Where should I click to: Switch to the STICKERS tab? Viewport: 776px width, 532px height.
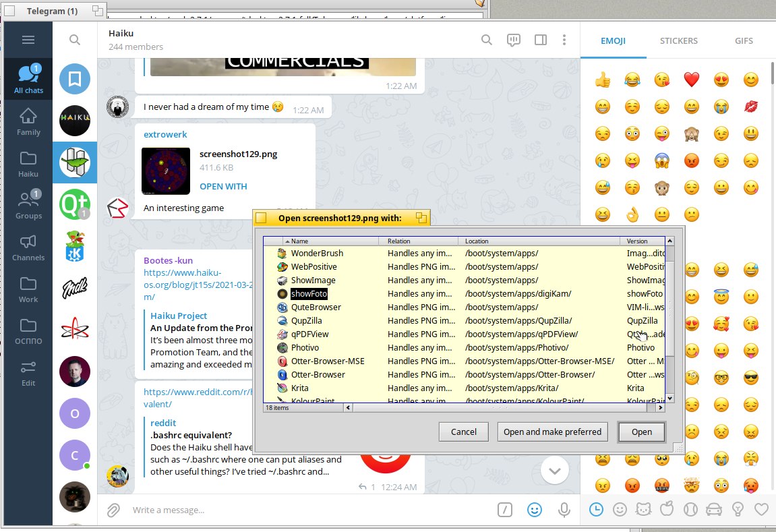coord(678,40)
